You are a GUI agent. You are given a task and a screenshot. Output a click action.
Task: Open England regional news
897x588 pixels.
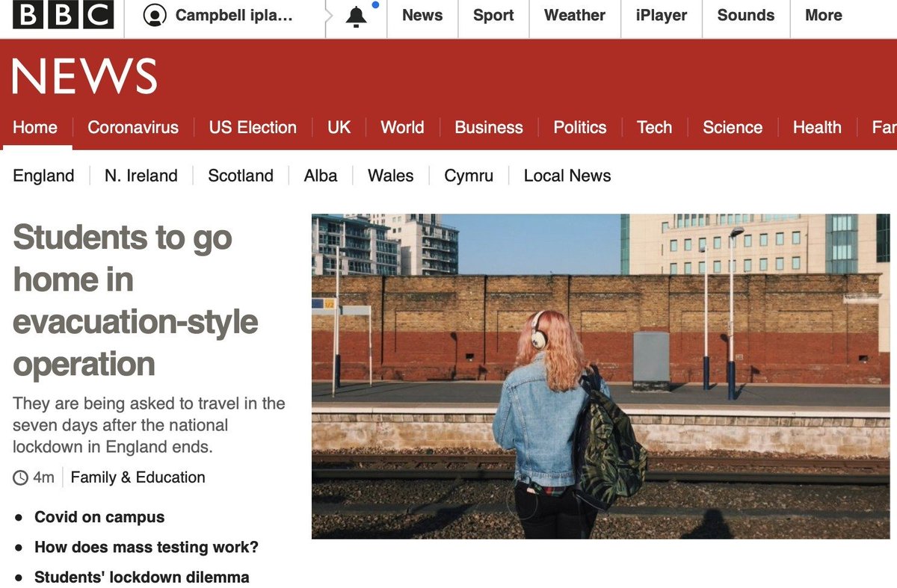pos(43,176)
